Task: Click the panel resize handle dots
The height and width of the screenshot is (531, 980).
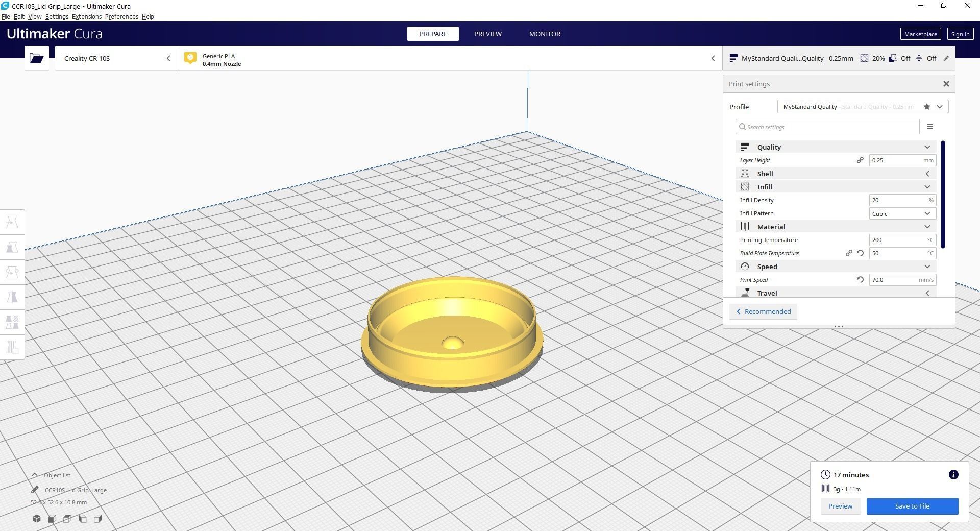Action: [838, 326]
